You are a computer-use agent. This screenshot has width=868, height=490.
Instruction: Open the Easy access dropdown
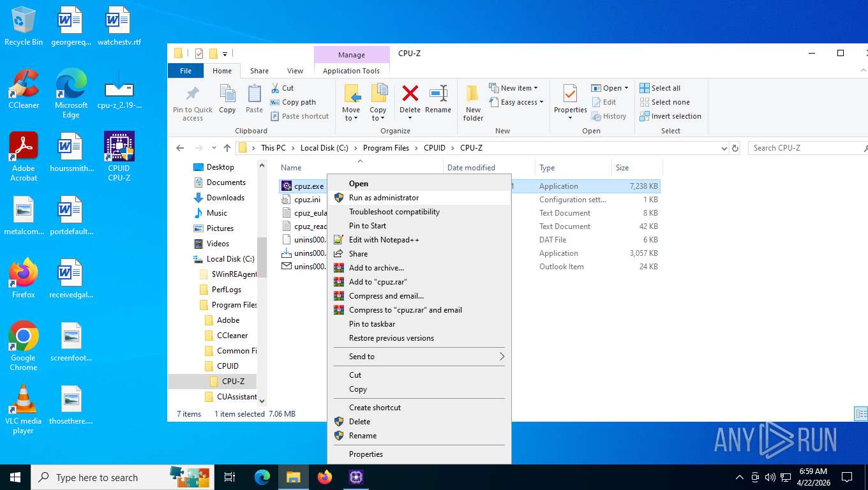point(516,102)
